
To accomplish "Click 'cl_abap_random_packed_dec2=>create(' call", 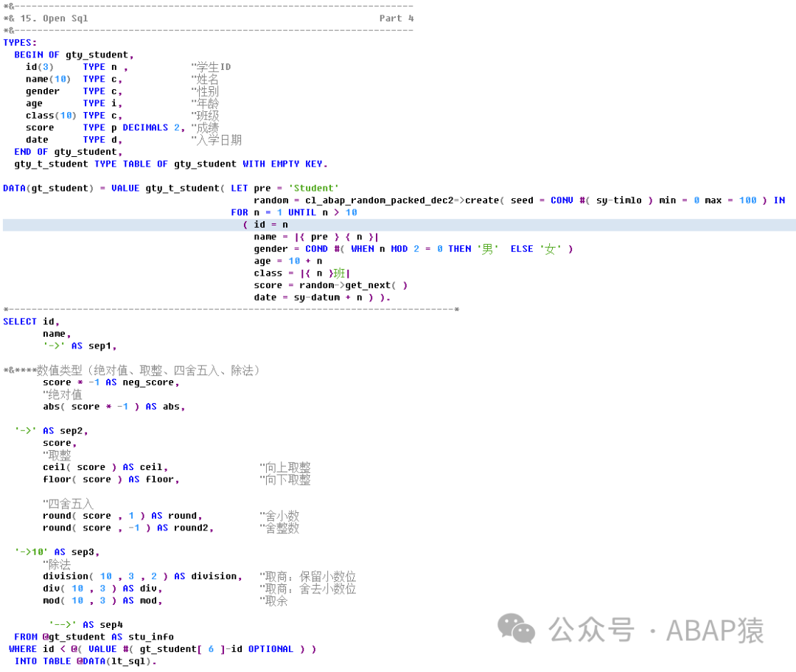I will [405, 200].
